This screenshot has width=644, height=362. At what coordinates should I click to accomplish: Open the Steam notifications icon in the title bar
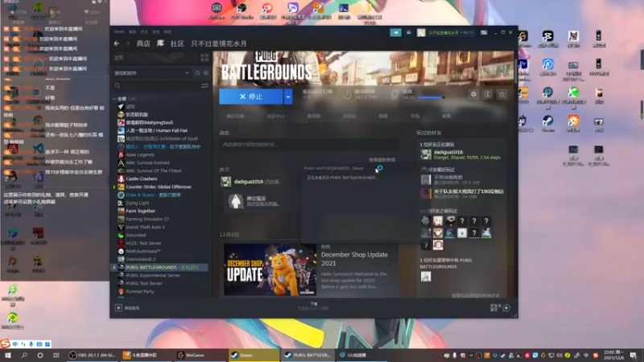pos(409,32)
